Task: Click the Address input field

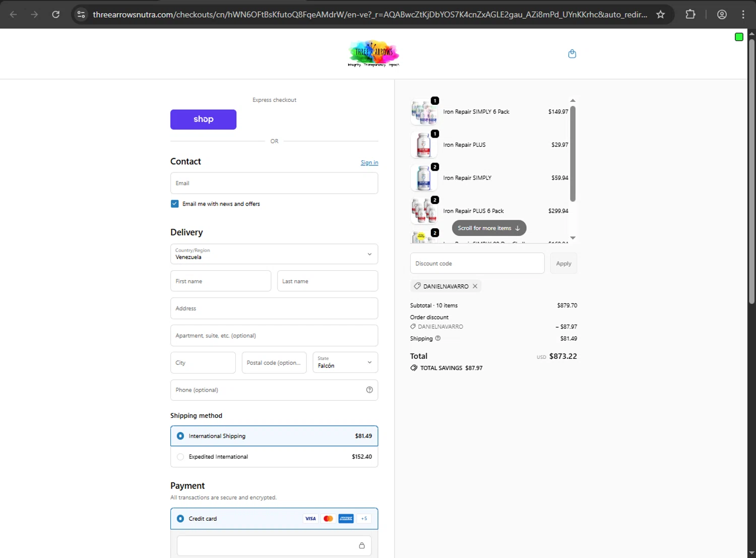Action: [274, 308]
